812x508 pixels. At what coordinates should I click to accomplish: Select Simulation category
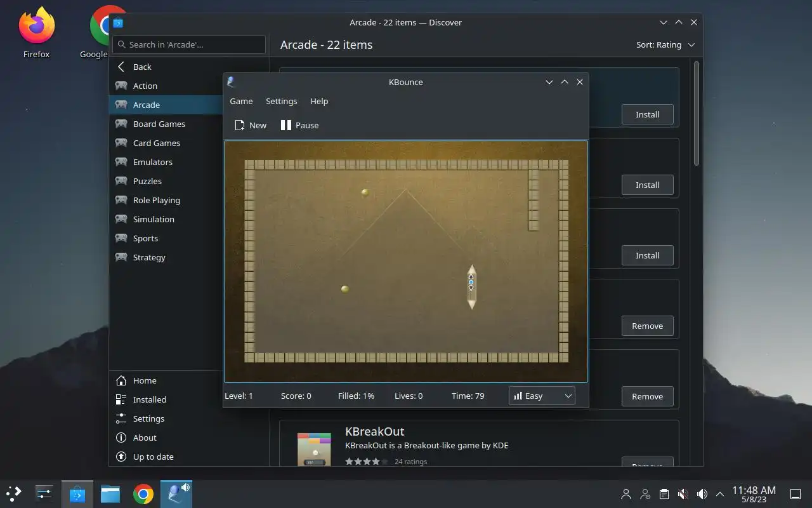coord(167,219)
